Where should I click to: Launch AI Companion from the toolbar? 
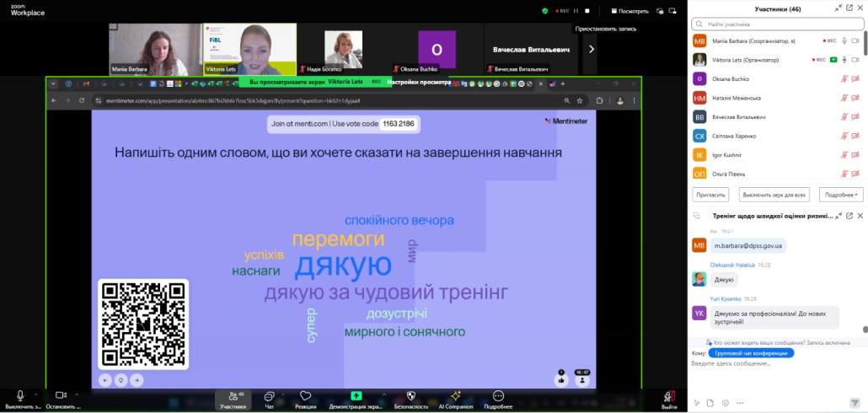point(455,395)
